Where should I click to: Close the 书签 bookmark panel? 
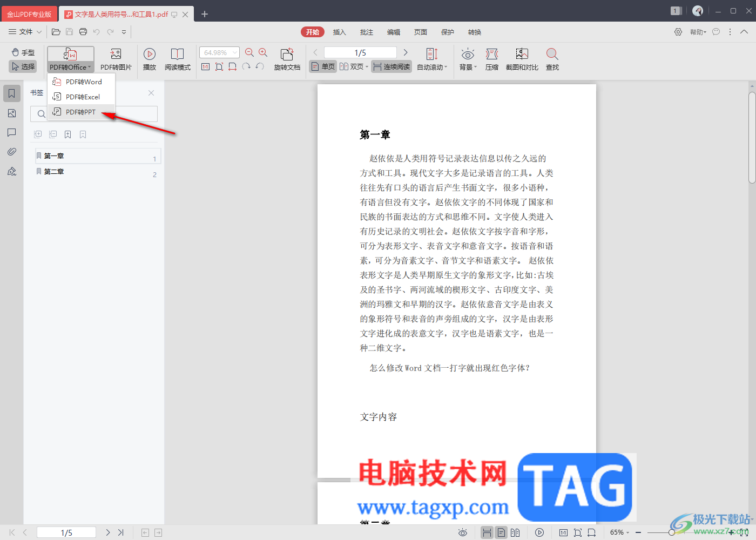151,93
